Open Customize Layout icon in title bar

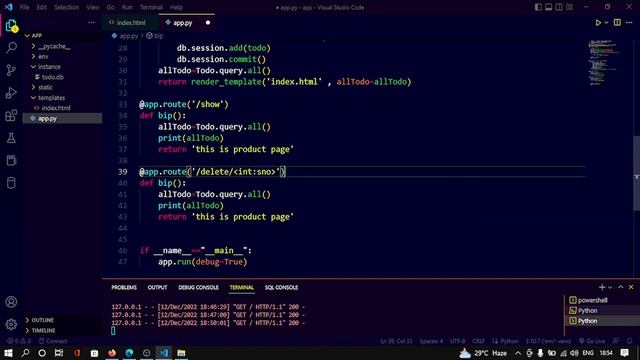(x=569, y=7)
